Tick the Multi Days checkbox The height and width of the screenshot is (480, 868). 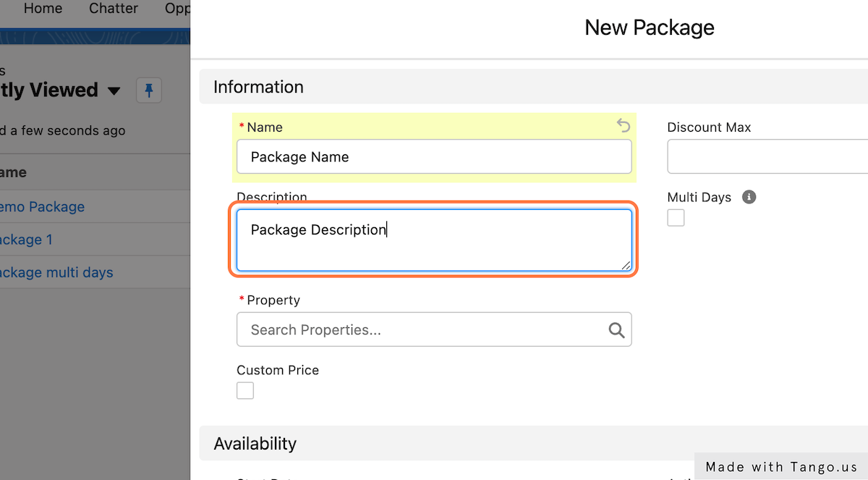(x=676, y=218)
